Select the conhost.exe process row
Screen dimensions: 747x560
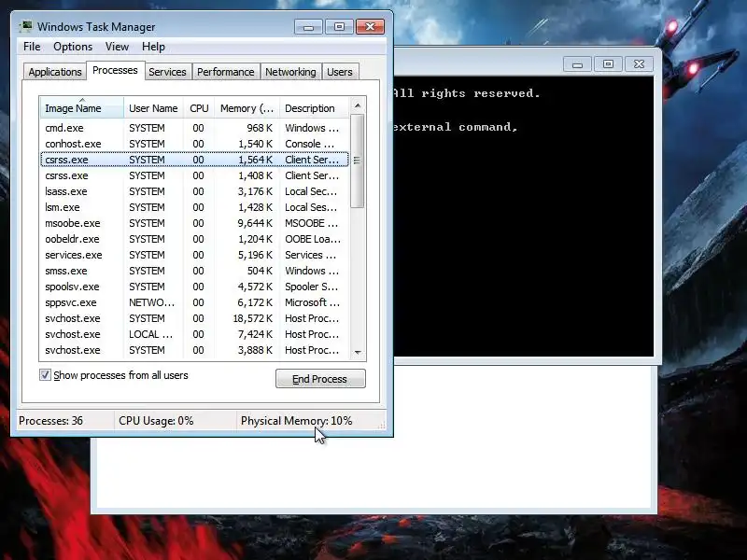(194, 144)
